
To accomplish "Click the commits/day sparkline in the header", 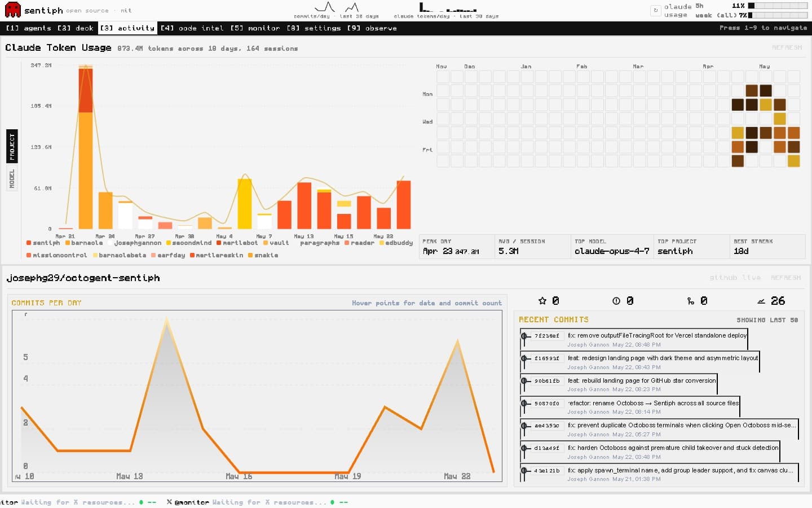I will point(338,7).
